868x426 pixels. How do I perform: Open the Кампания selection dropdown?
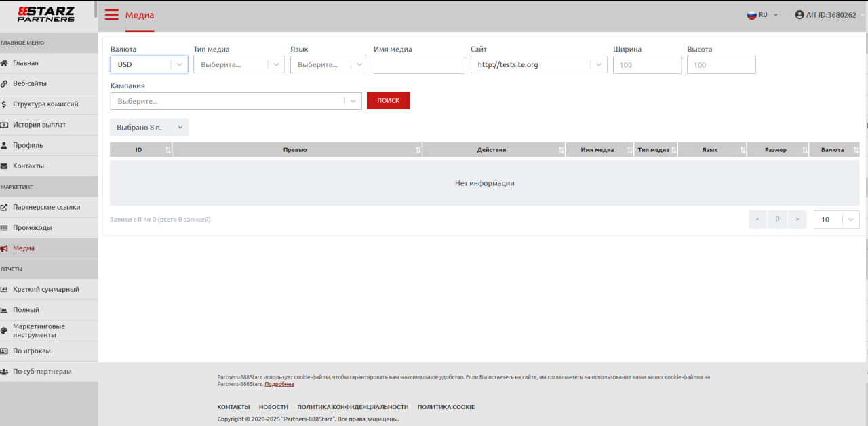236,101
